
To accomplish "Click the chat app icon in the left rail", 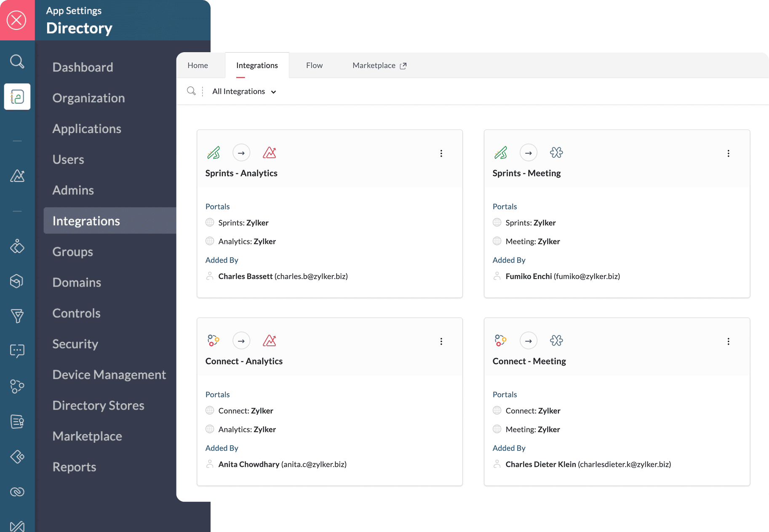I will [17, 351].
